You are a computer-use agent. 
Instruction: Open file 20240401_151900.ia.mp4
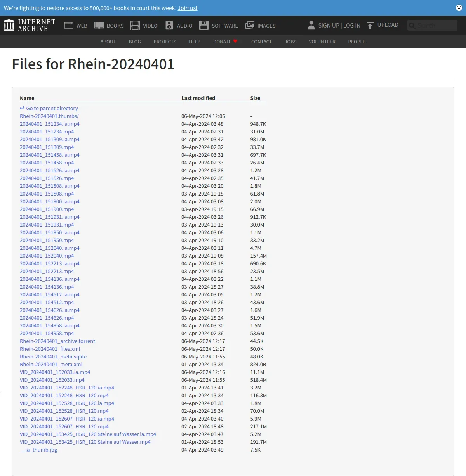50,201
